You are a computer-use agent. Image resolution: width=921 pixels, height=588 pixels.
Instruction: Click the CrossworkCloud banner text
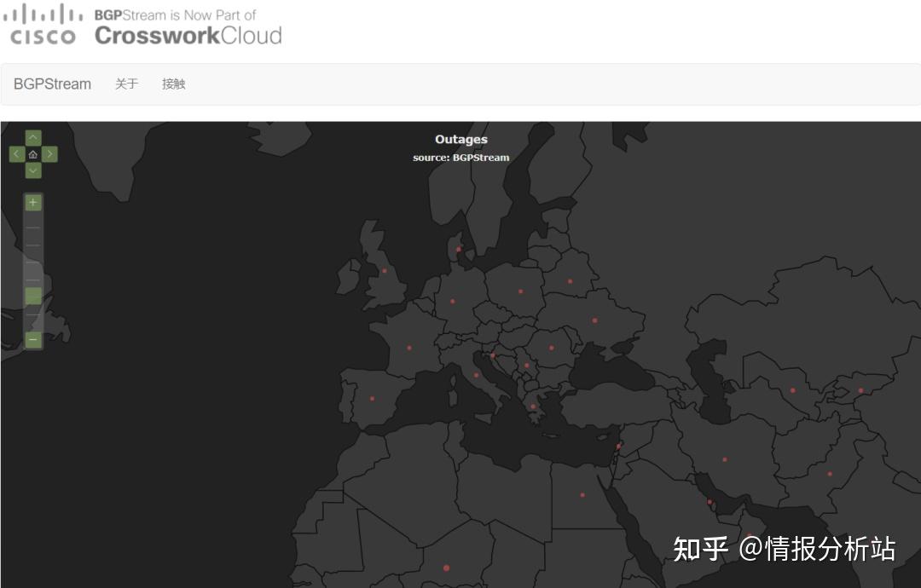coord(188,36)
